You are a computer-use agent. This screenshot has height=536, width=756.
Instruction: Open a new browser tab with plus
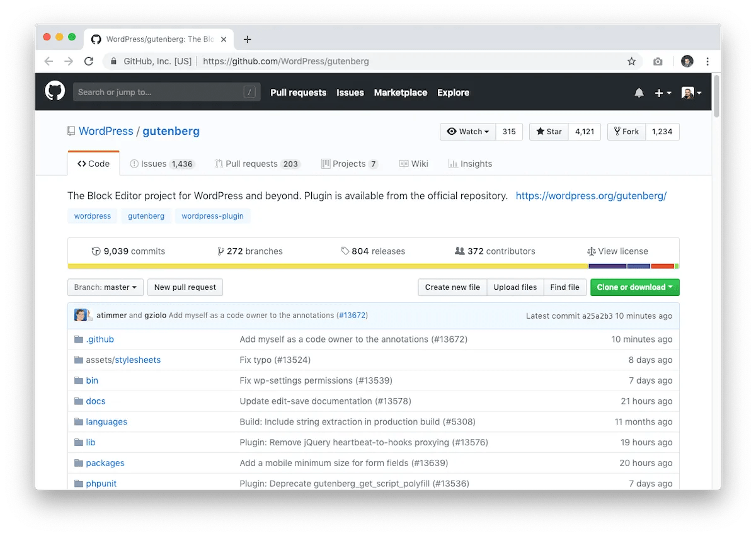(247, 39)
